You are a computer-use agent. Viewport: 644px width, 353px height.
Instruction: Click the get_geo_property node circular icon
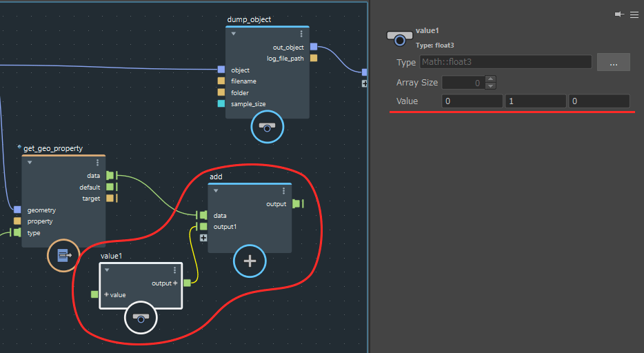pos(63,256)
